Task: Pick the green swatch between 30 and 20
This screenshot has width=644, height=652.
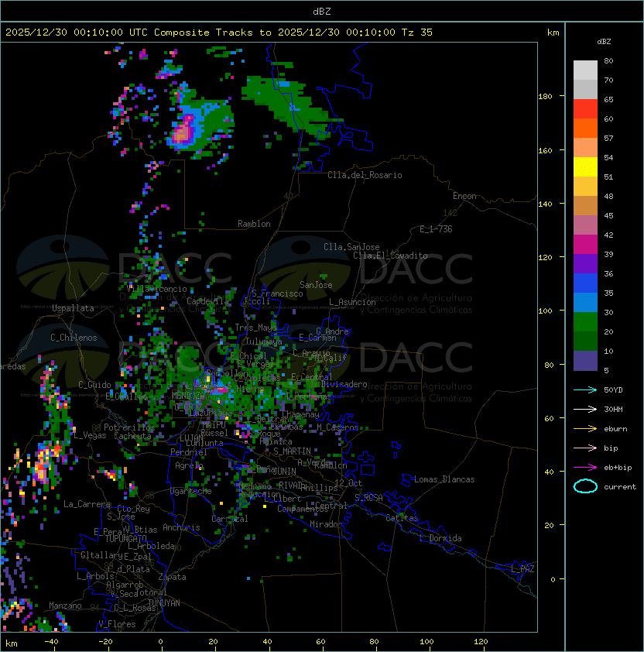Action: (585, 322)
